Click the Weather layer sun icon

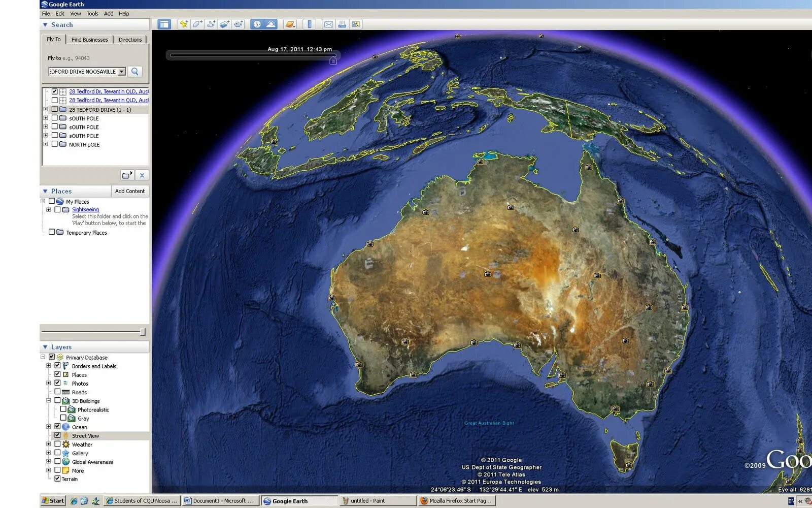click(x=66, y=444)
